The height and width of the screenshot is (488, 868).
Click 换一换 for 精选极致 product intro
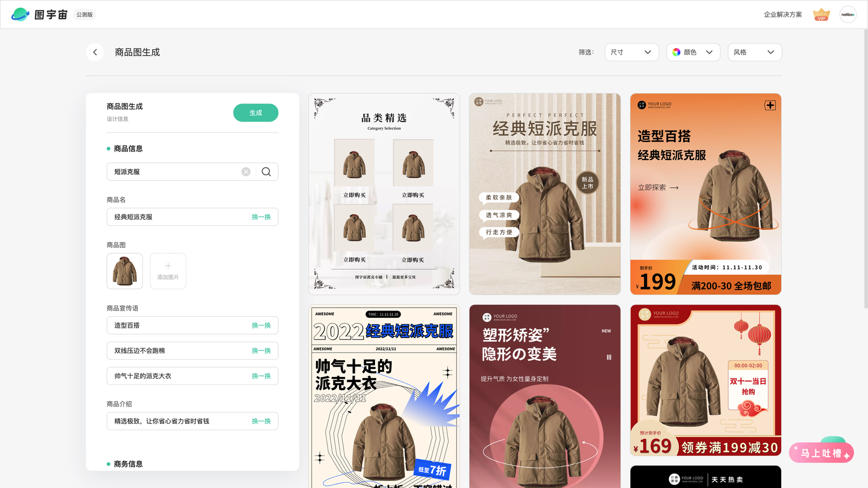coord(261,421)
